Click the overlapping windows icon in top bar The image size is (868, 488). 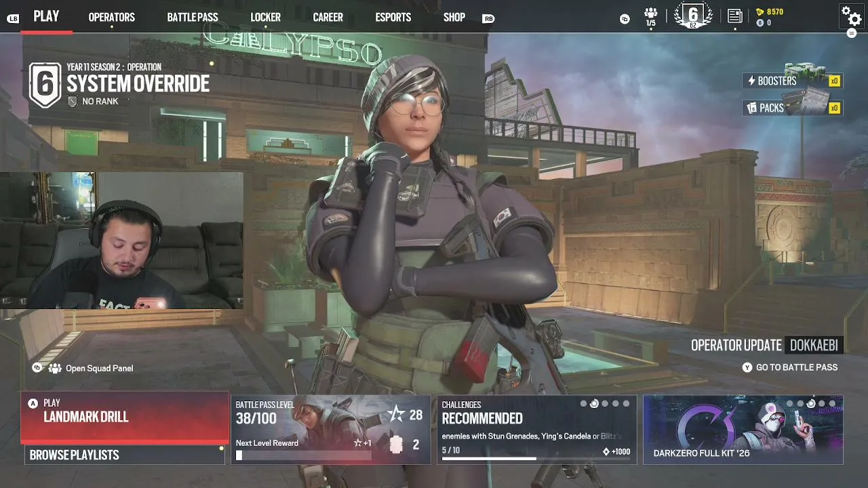pos(625,19)
